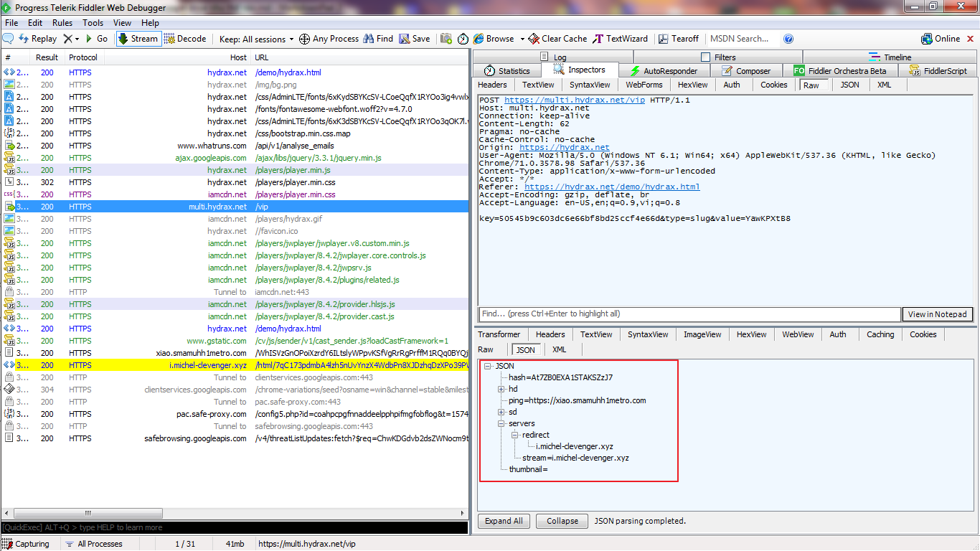
Task: Resume sessions with the Go button
Action: pyautogui.click(x=96, y=39)
